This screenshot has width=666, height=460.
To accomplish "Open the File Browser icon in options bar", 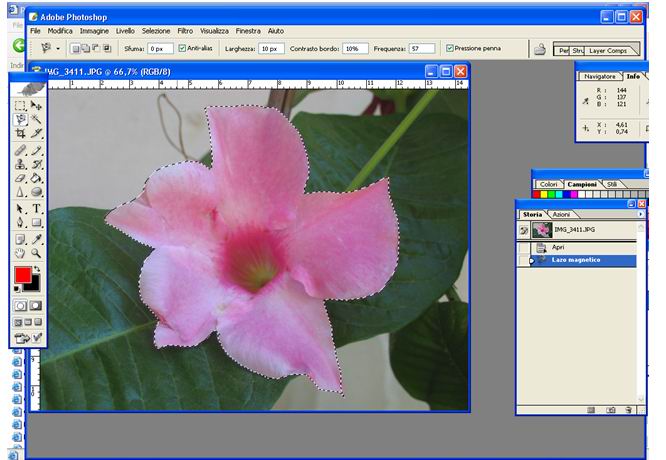I will (x=539, y=48).
